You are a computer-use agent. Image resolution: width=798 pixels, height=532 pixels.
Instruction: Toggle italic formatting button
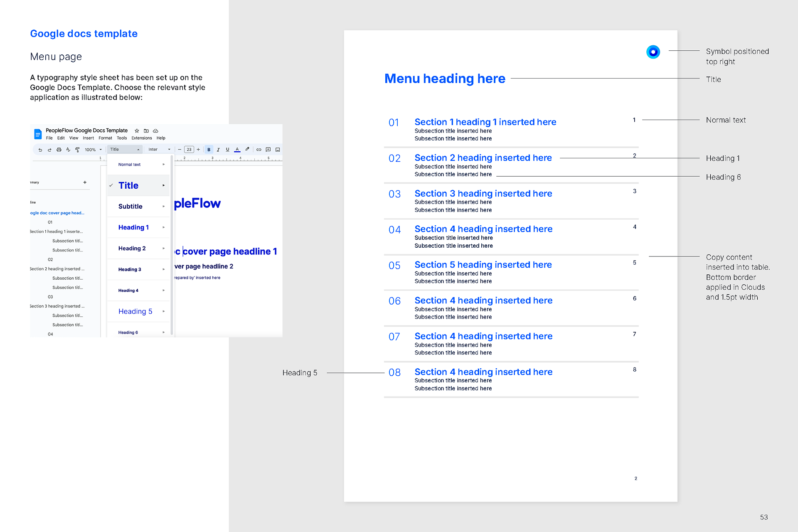[x=218, y=150]
